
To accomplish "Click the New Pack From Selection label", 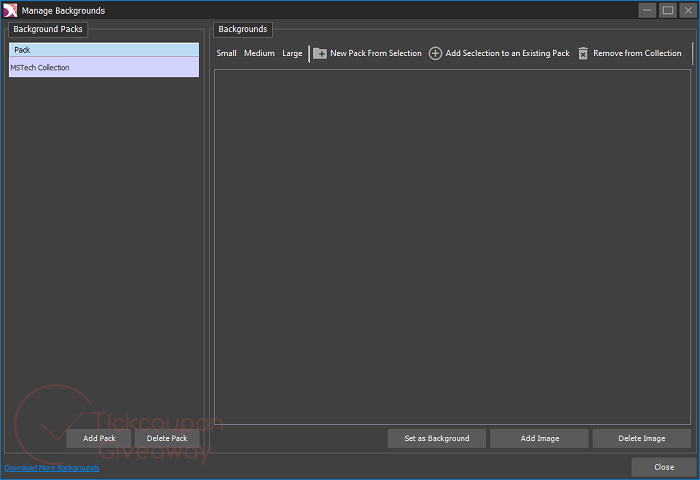I will (376, 53).
